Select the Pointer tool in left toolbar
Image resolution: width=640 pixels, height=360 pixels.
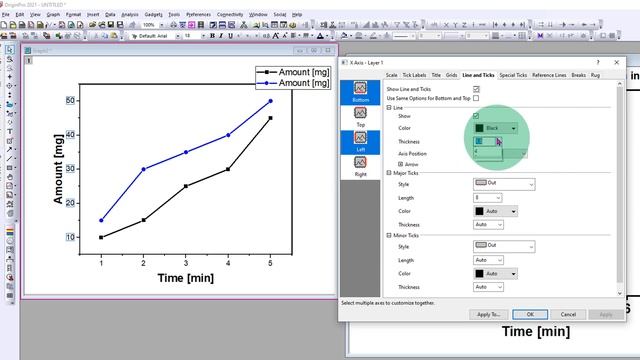tap(9, 50)
